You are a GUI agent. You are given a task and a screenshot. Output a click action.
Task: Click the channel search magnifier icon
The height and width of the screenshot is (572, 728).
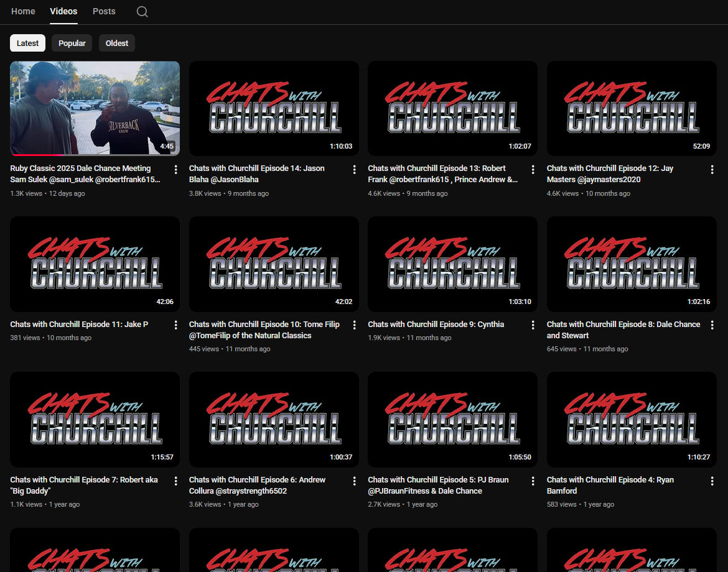click(142, 12)
